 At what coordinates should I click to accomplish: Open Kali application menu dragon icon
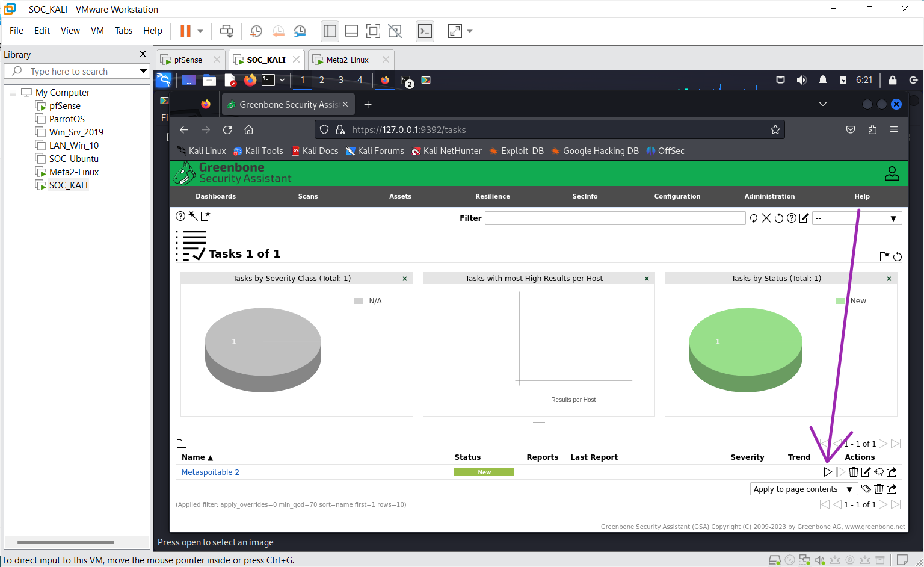[164, 80]
